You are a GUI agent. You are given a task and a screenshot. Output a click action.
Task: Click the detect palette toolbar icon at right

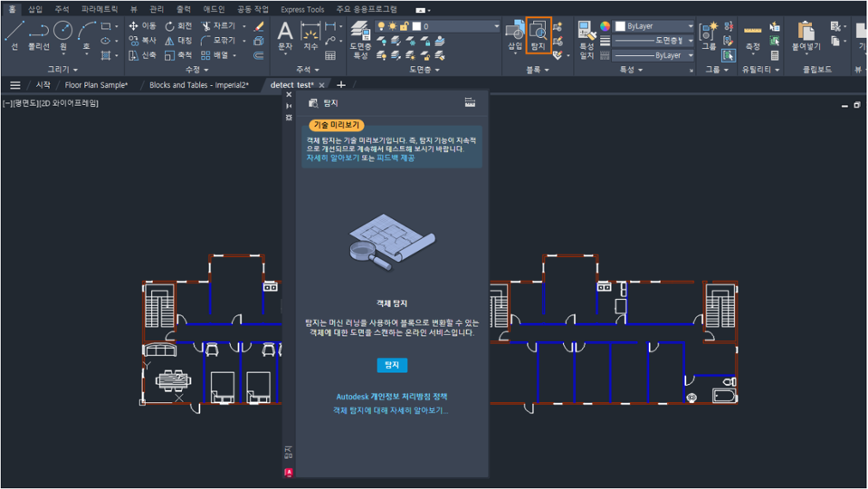coord(470,102)
